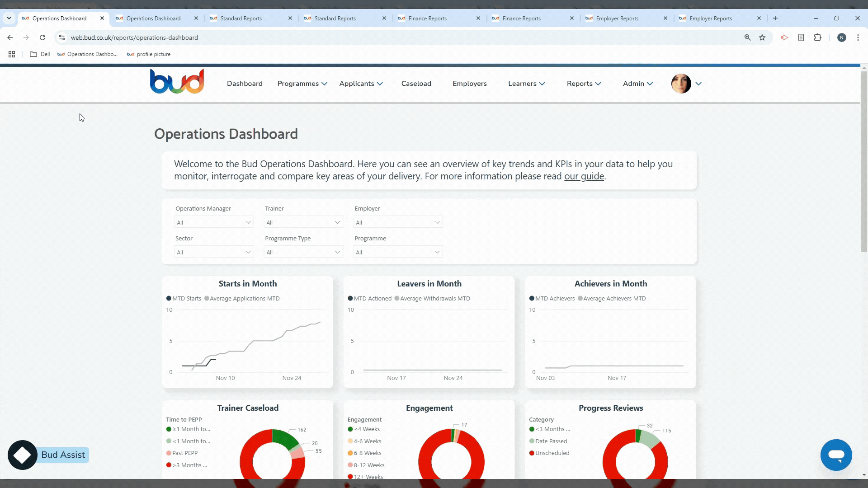This screenshot has width=868, height=488.
Task: Close the first Finance Reports tab
Action: point(478,19)
